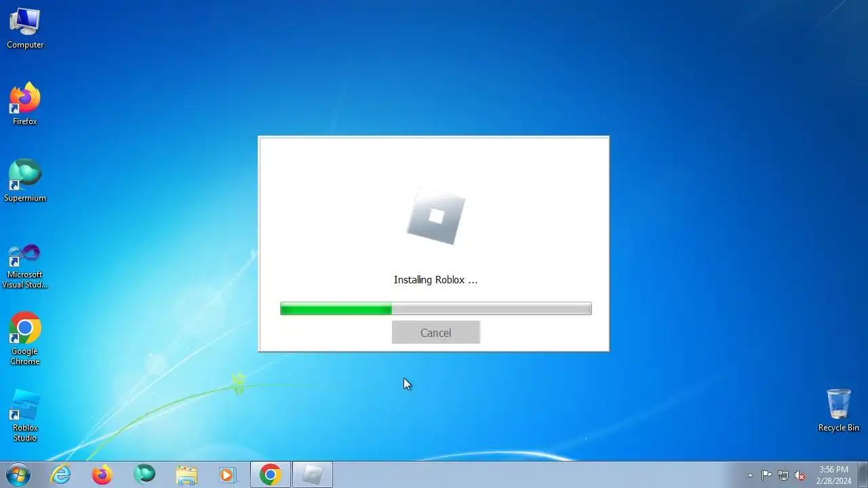Screen dimensions: 868x488
Task: Click the green installation progress bar
Action: point(435,309)
